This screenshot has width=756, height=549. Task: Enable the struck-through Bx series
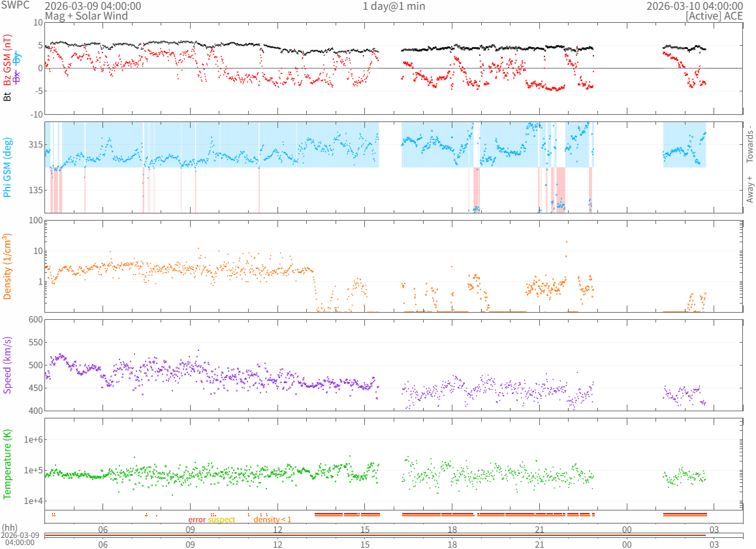pos(17,76)
